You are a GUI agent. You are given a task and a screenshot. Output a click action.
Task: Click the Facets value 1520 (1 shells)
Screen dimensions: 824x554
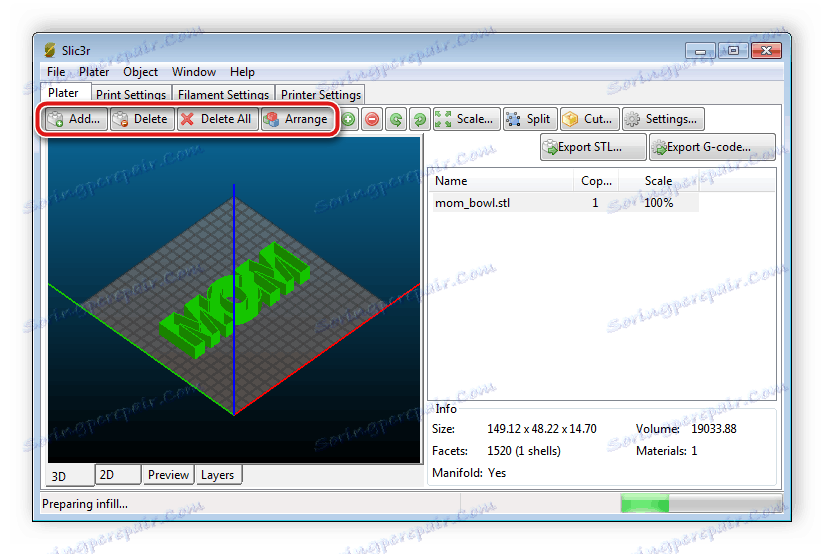click(x=524, y=451)
